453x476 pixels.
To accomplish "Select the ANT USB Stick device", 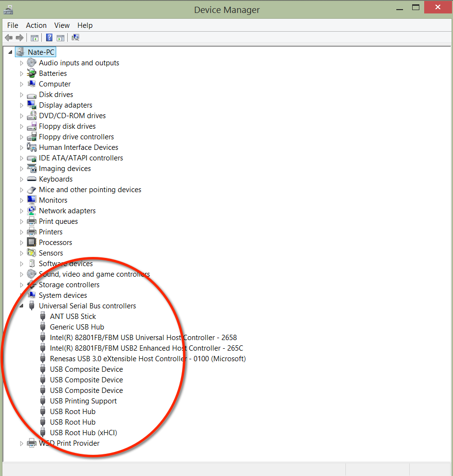I will [x=73, y=317].
